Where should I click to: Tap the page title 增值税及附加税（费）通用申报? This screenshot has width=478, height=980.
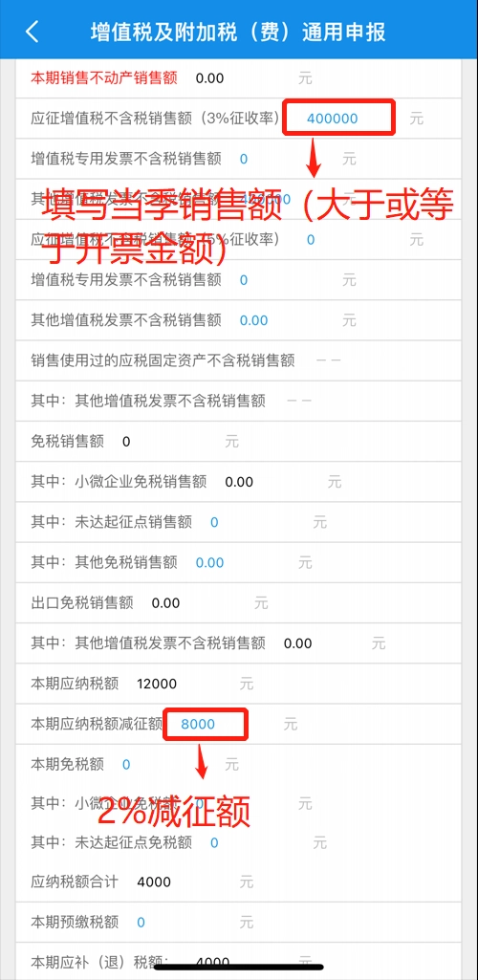pyautogui.click(x=238, y=32)
